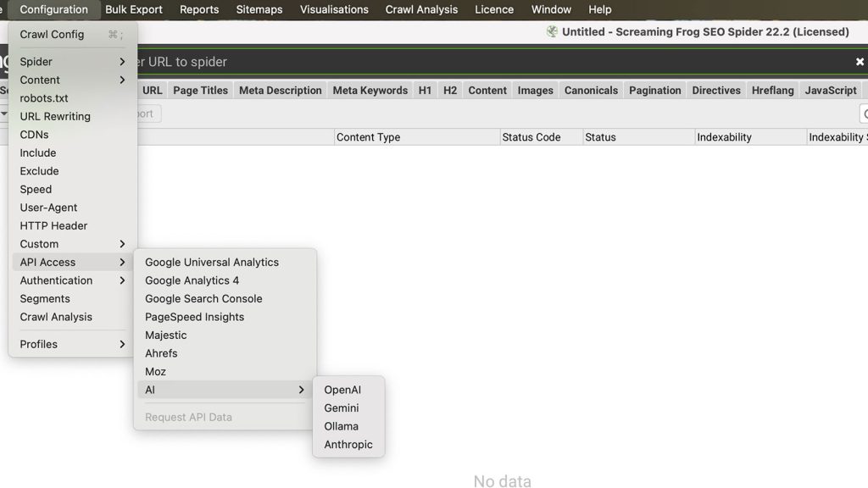This screenshot has width=868, height=488.
Task: Open the Licence menu
Action: [x=494, y=9]
